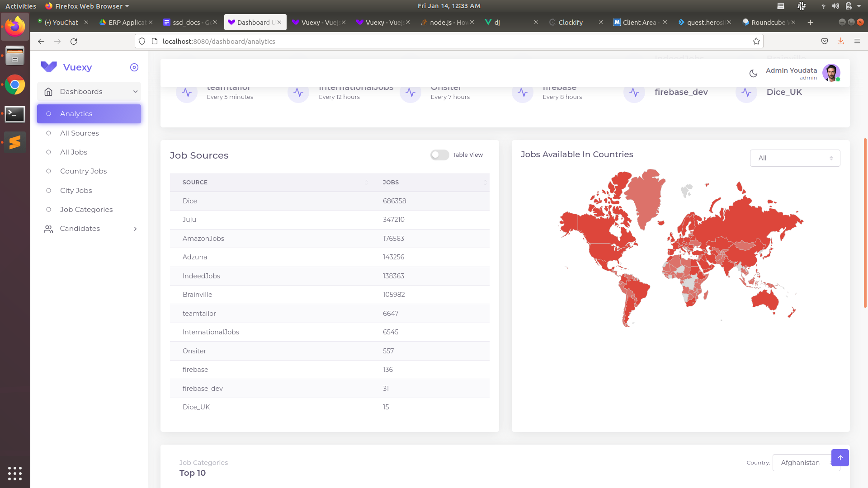The height and width of the screenshot is (488, 868).
Task: Switch to the ERP Application tab
Action: point(126,22)
